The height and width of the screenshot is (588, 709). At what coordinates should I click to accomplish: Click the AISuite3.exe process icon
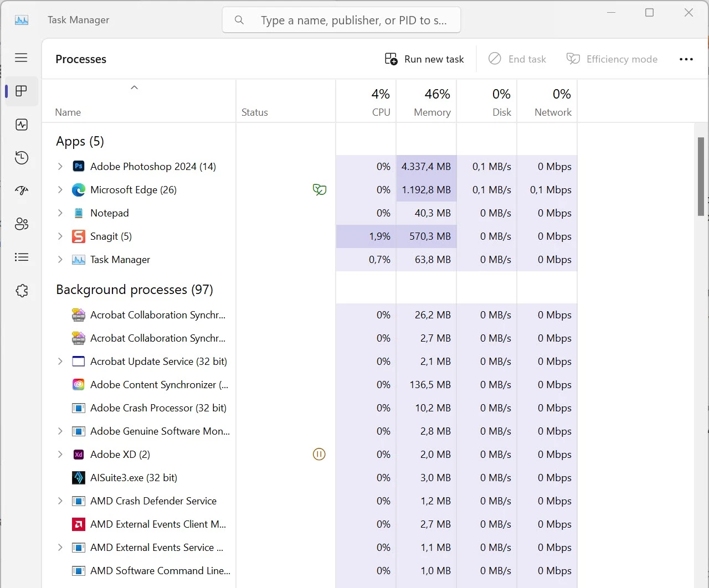pos(79,477)
